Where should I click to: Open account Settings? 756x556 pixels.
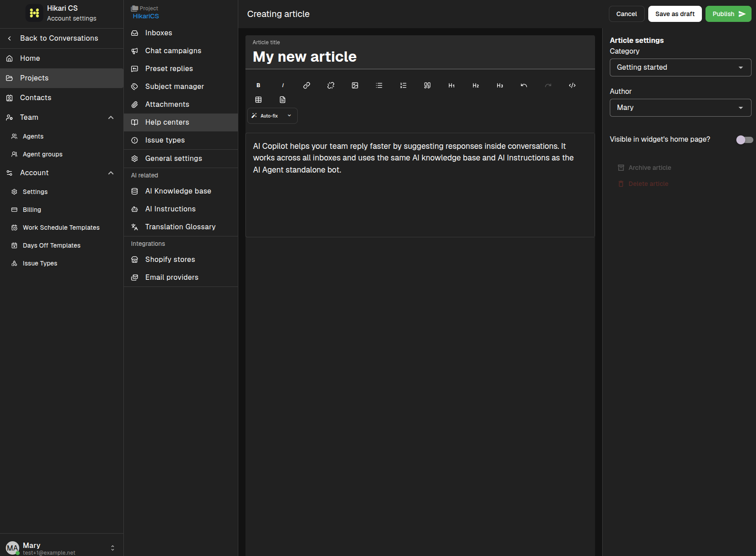tap(62, 192)
